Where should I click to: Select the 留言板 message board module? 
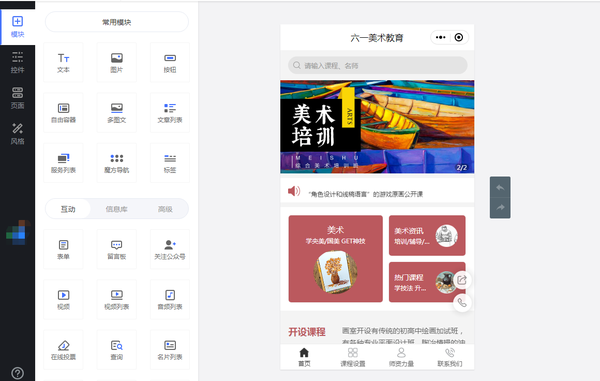pyautogui.click(x=117, y=249)
